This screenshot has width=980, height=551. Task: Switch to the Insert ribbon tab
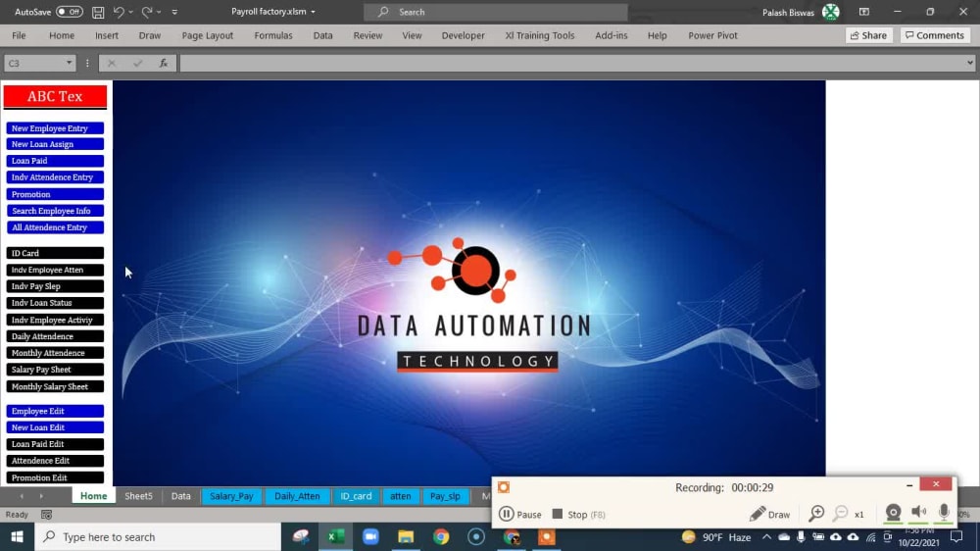pyautogui.click(x=106, y=35)
